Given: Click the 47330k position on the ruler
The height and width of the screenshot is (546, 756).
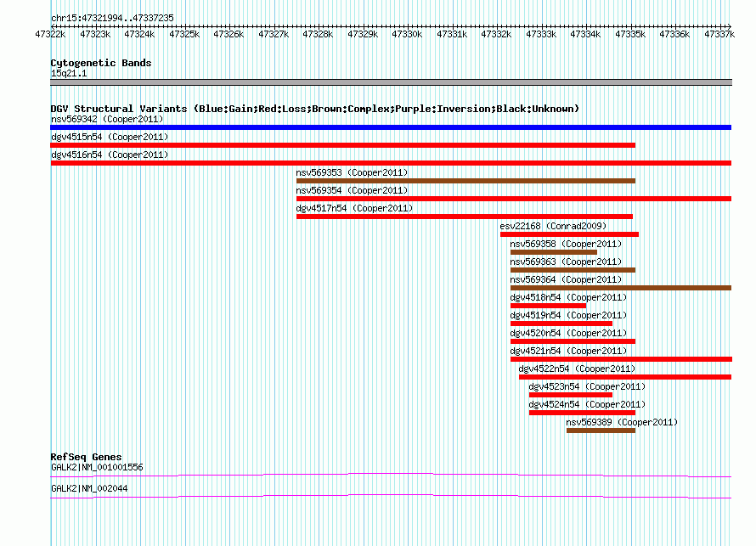Looking at the screenshot, I should (407, 34).
